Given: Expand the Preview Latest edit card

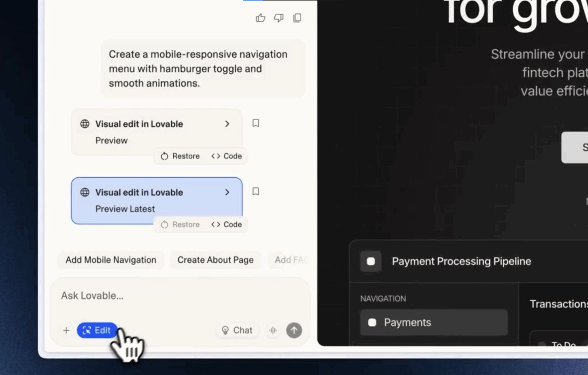Looking at the screenshot, I should 227,192.
